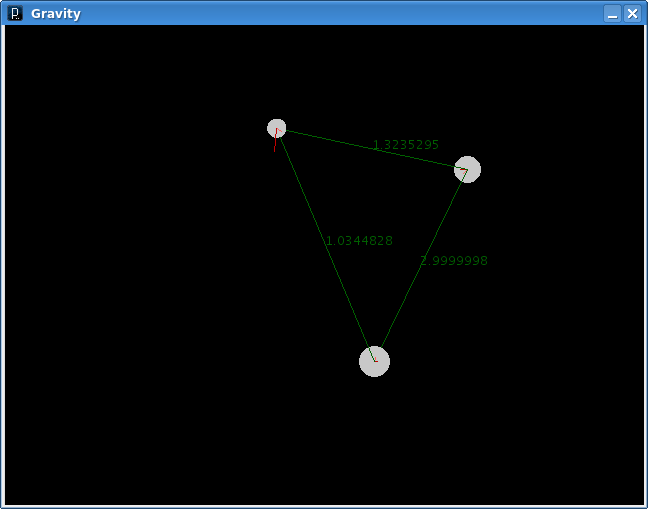
Task: Click the distance label 2.9999998
Action: 454,261
